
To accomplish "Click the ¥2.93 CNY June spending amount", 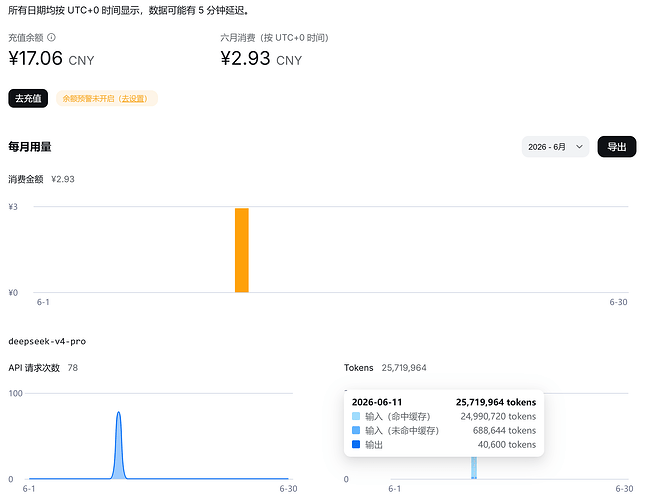I will 261,59.
